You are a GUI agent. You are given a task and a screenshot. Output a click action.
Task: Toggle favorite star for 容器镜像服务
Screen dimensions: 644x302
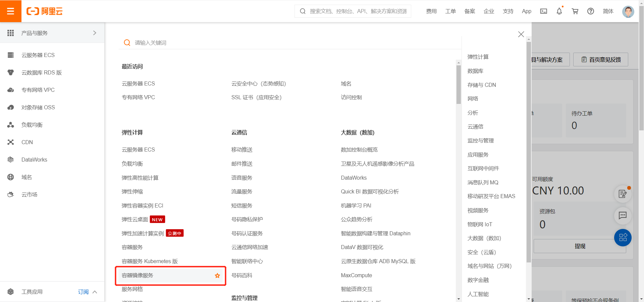217,276
